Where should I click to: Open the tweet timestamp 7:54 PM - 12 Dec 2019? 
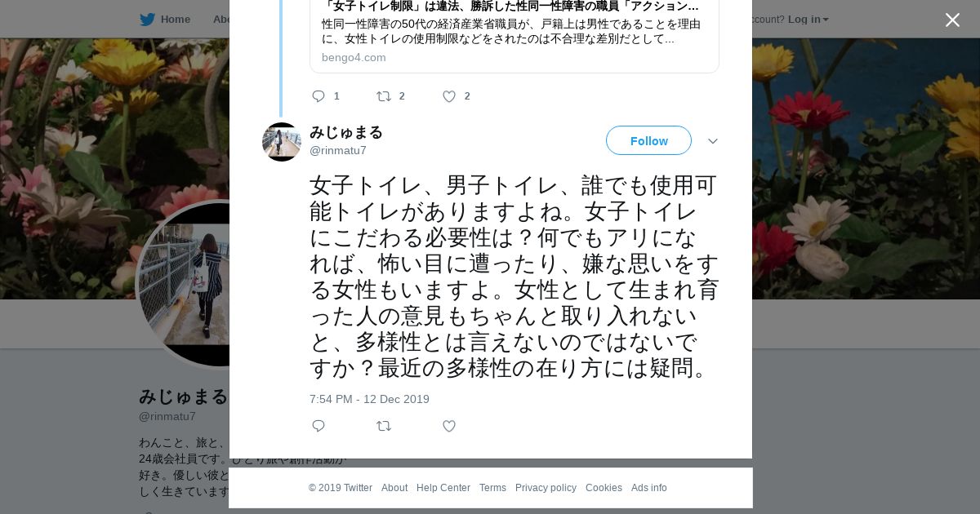click(x=369, y=399)
